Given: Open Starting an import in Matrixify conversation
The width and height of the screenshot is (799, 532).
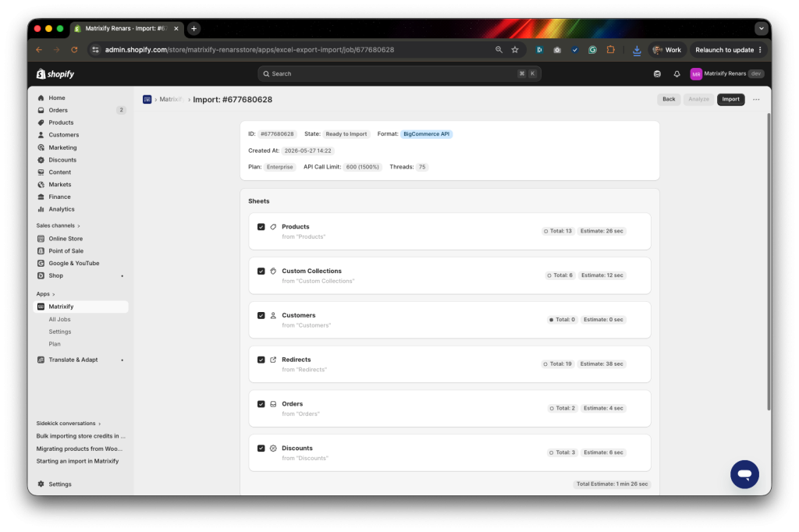Looking at the screenshot, I should [77, 461].
